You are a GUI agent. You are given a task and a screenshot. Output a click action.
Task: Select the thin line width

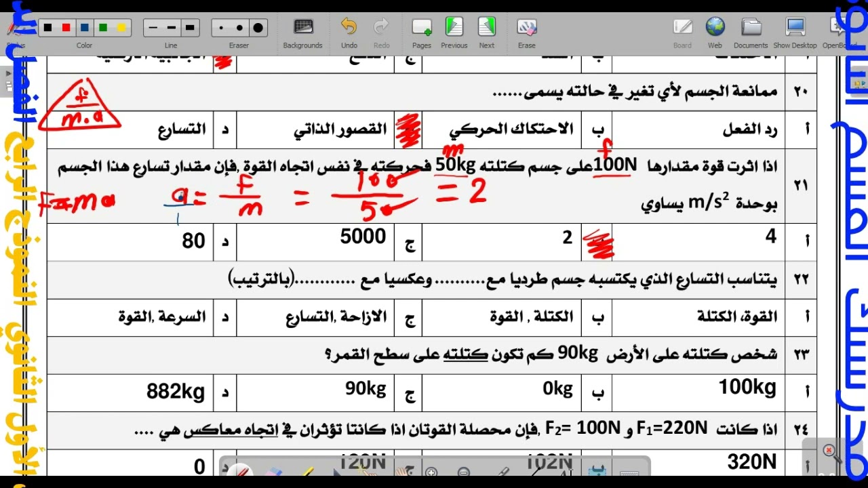coord(153,28)
